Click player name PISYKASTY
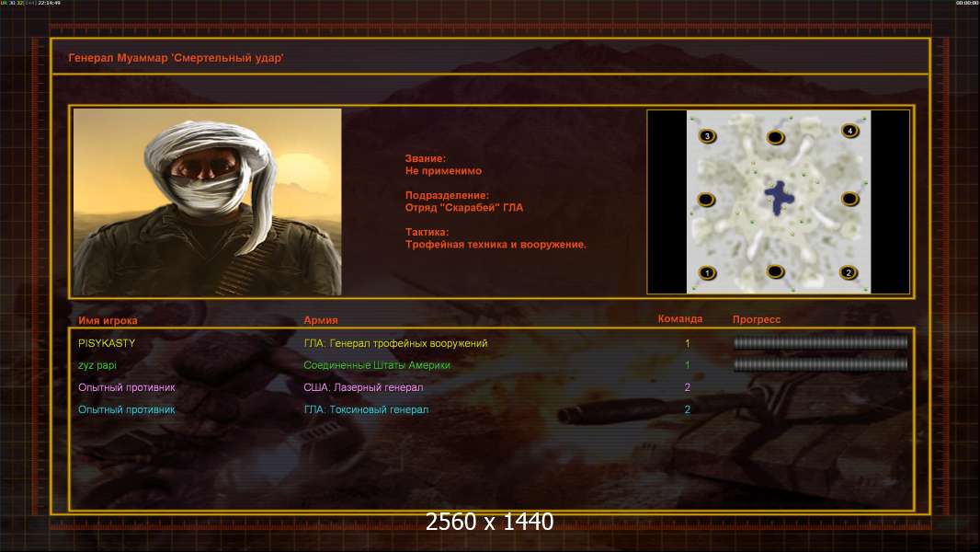This screenshot has width=980, height=552. pyautogui.click(x=107, y=343)
